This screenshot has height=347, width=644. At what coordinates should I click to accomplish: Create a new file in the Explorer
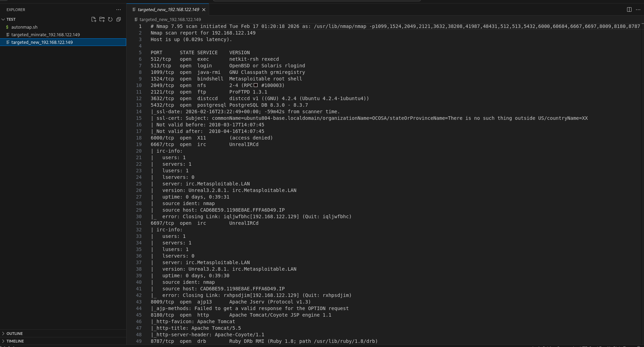pos(93,19)
